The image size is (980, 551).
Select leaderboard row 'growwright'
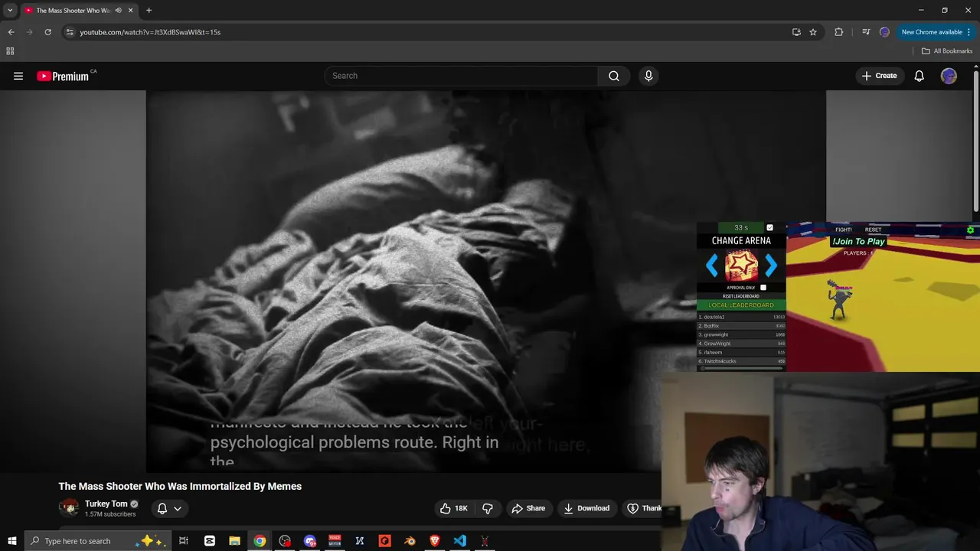[741, 335]
